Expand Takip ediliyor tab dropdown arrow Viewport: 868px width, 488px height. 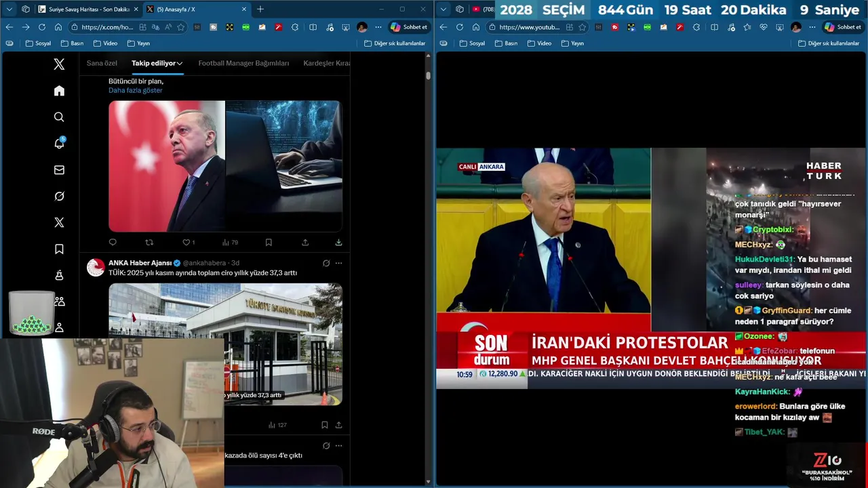180,64
